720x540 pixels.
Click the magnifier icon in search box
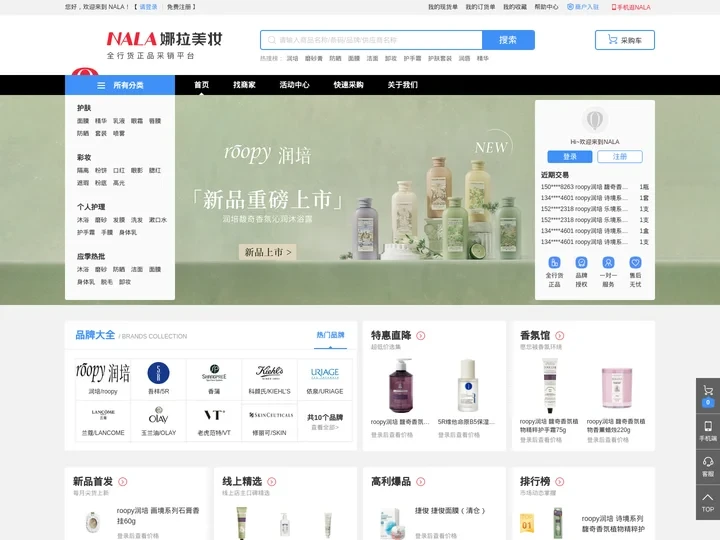point(272,40)
